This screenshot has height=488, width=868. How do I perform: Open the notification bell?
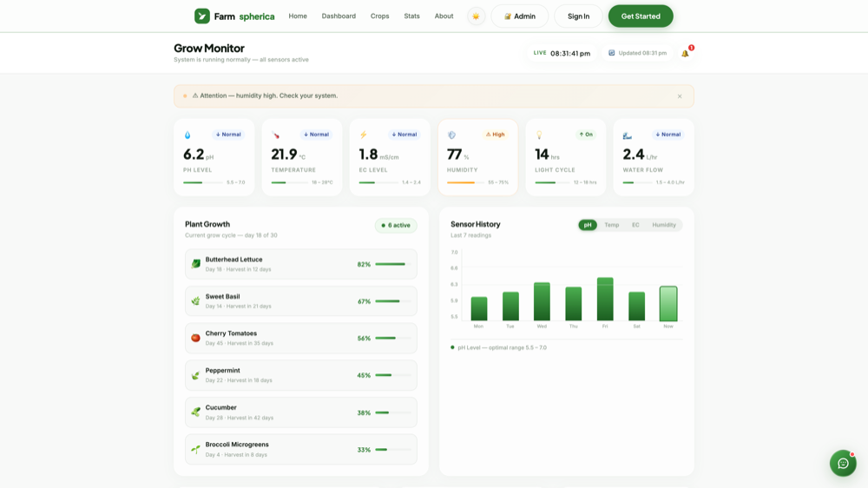686,53
